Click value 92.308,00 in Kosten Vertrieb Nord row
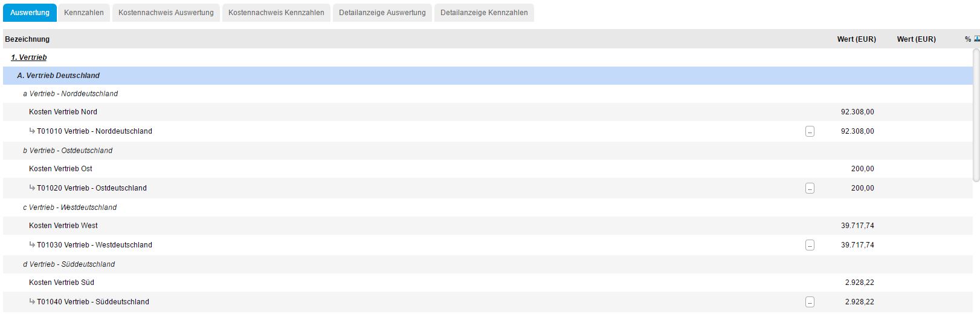The height and width of the screenshot is (314, 980). click(x=857, y=112)
